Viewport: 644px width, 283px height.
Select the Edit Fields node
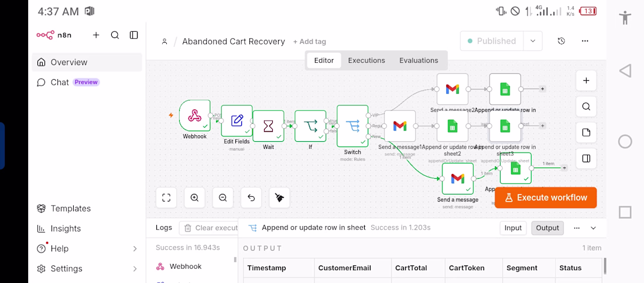(x=237, y=121)
